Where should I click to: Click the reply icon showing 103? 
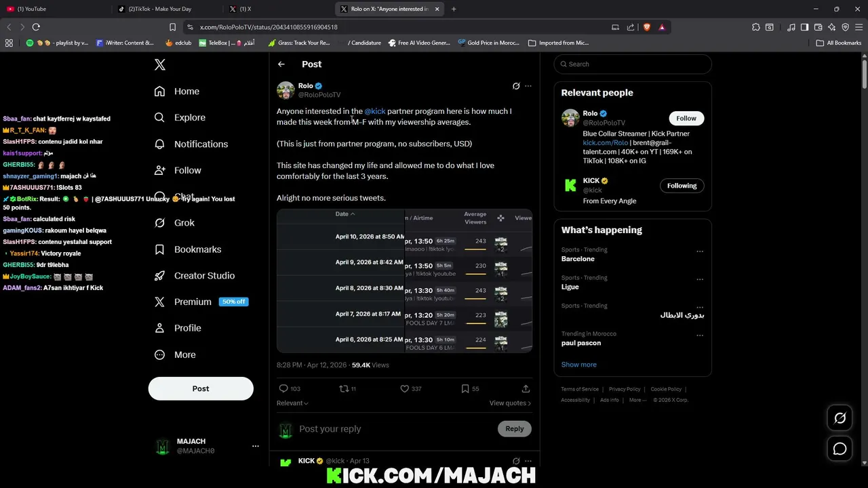(x=283, y=388)
